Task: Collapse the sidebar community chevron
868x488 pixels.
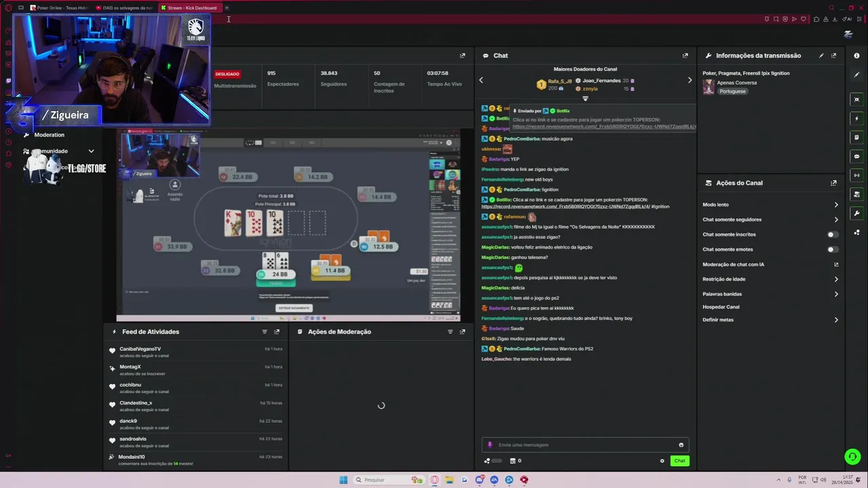Action: pyautogui.click(x=91, y=151)
